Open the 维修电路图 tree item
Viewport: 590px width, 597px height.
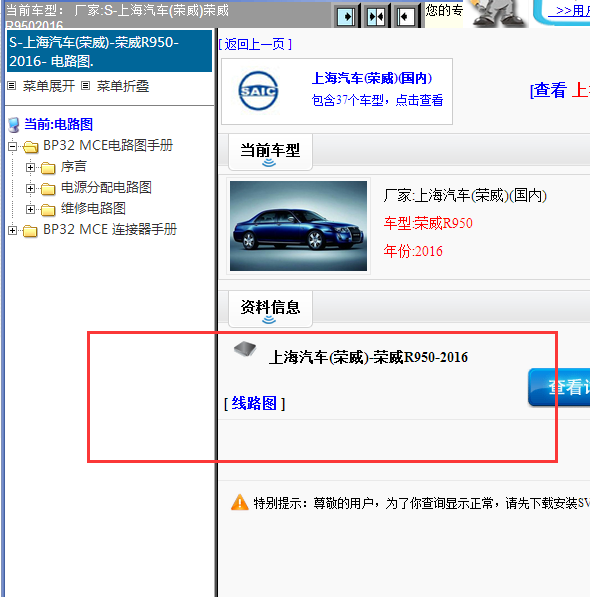(93, 209)
